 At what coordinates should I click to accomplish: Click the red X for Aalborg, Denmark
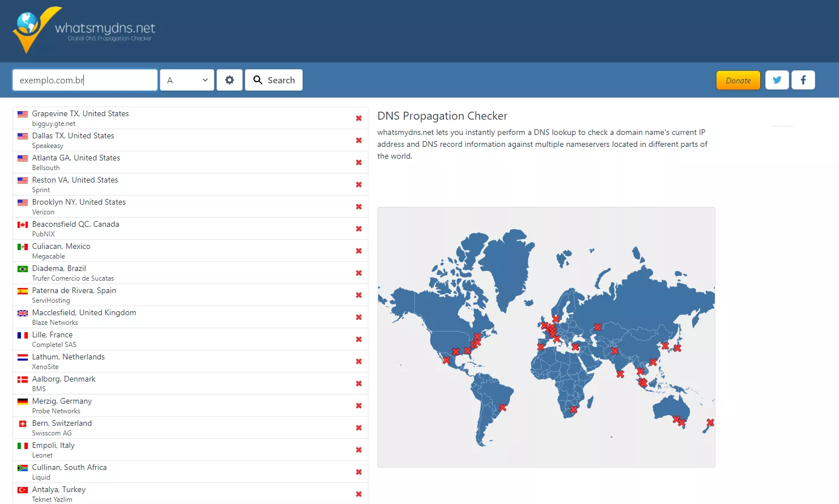[x=359, y=383]
